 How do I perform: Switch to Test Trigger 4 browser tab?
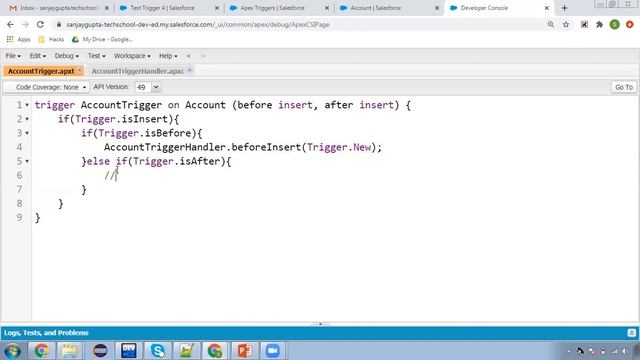(x=162, y=8)
